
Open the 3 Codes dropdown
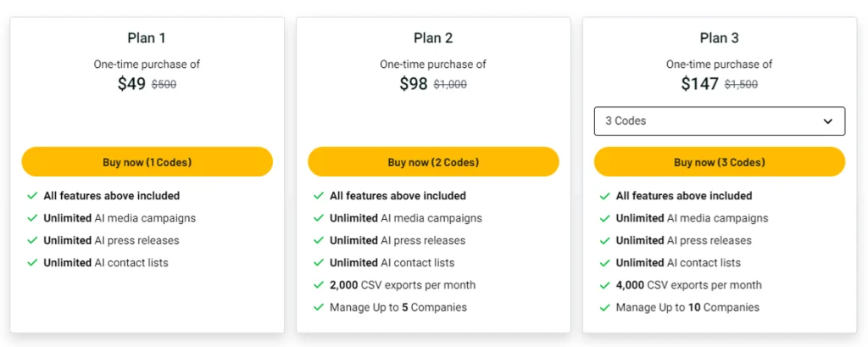click(x=719, y=121)
